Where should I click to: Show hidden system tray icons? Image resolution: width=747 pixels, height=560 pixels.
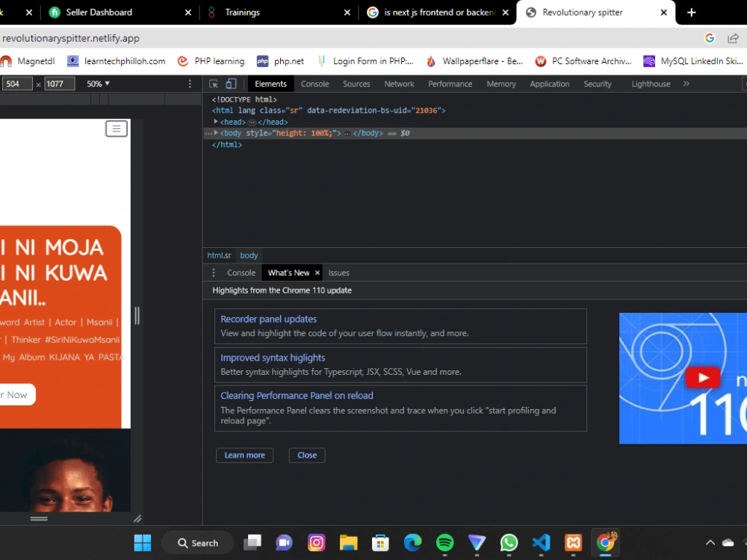710,542
